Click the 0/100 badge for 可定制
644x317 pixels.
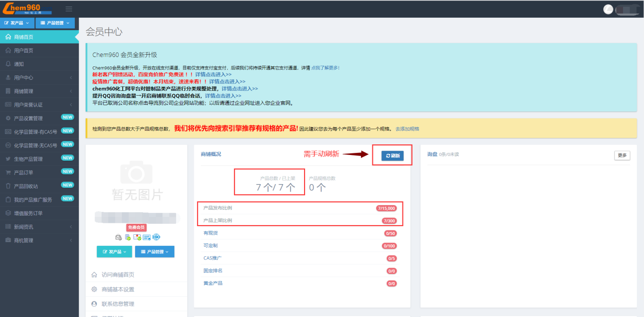tap(389, 246)
